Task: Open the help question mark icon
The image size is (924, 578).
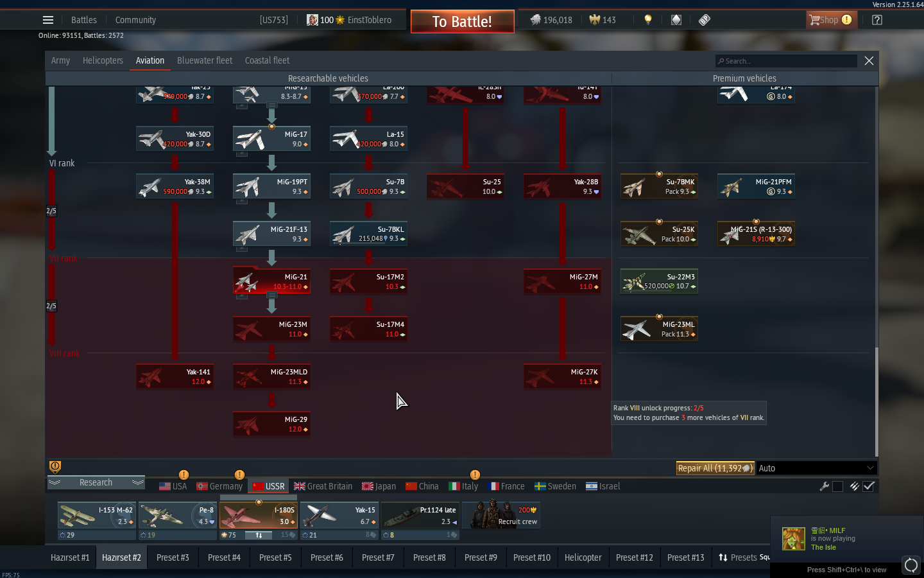Action: tap(877, 20)
